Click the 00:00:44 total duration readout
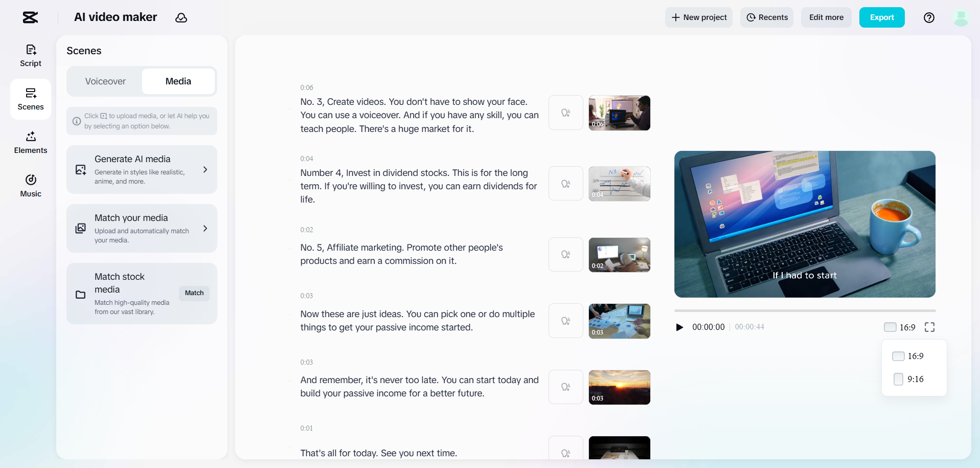Viewport: 980px width, 468px height. pos(749,327)
